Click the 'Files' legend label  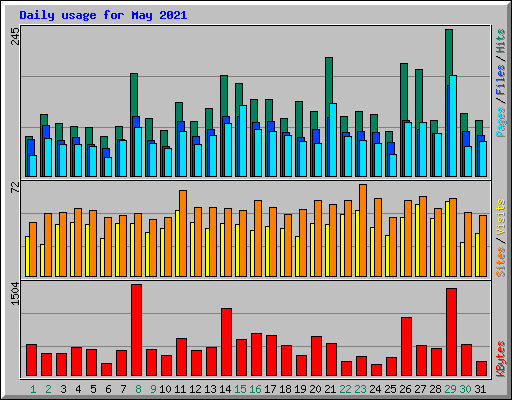[x=500, y=79]
